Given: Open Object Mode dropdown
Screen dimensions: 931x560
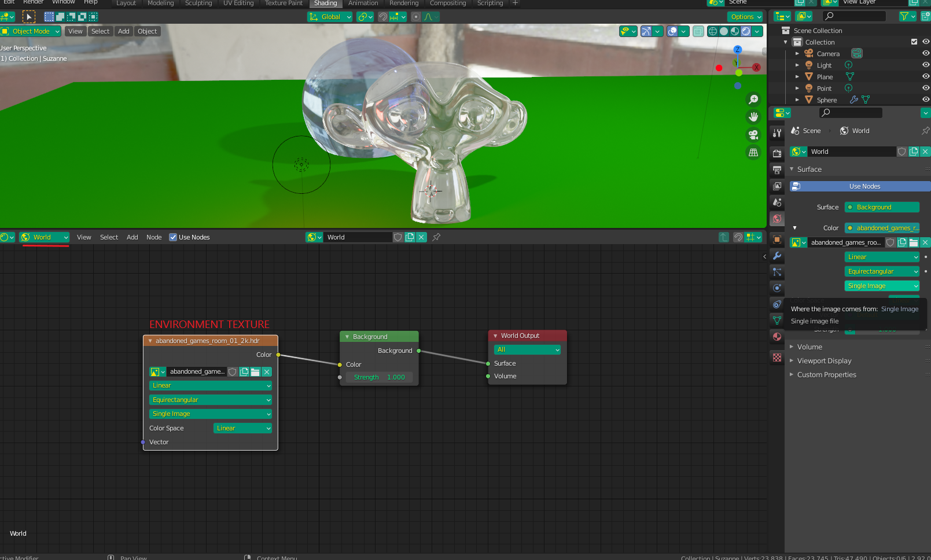Looking at the screenshot, I should (x=31, y=31).
